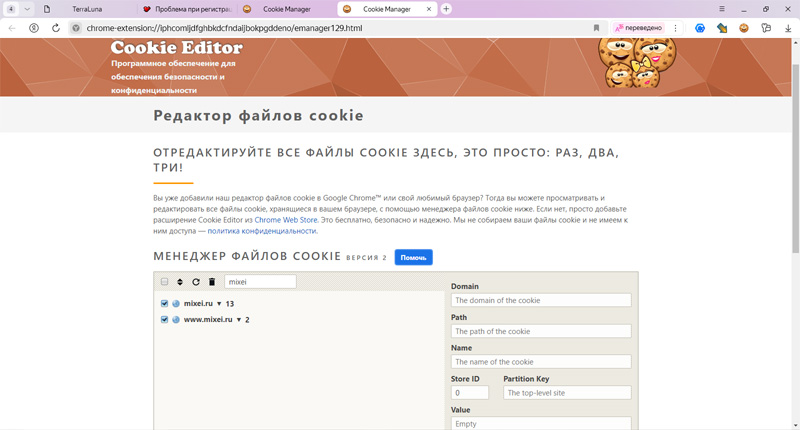This screenshot has height=430, width=800.
Task: Open the tab list dropdown chevron
Action: point(27,9)
